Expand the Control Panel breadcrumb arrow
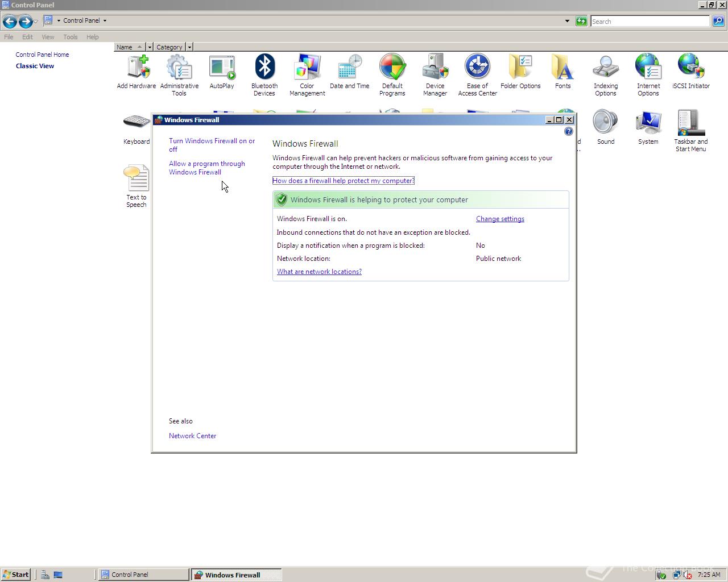This screenshot has width=728, height=582. (x=105, y=20)
